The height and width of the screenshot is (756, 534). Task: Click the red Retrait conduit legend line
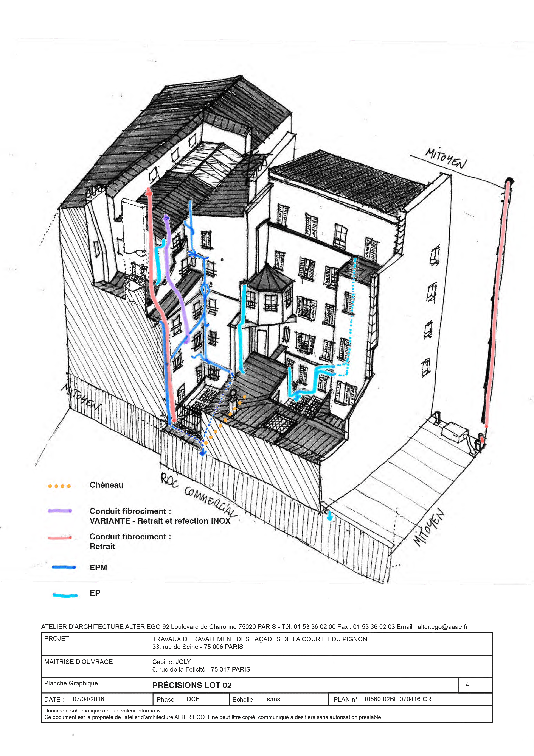click(x=60, y=538)
